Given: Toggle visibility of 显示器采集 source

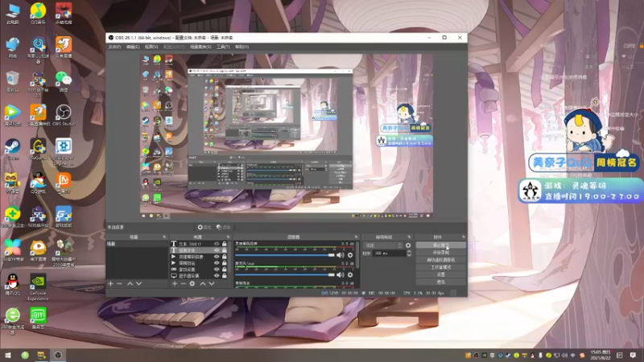Looking at the screenshot, I should pos(217,276).
